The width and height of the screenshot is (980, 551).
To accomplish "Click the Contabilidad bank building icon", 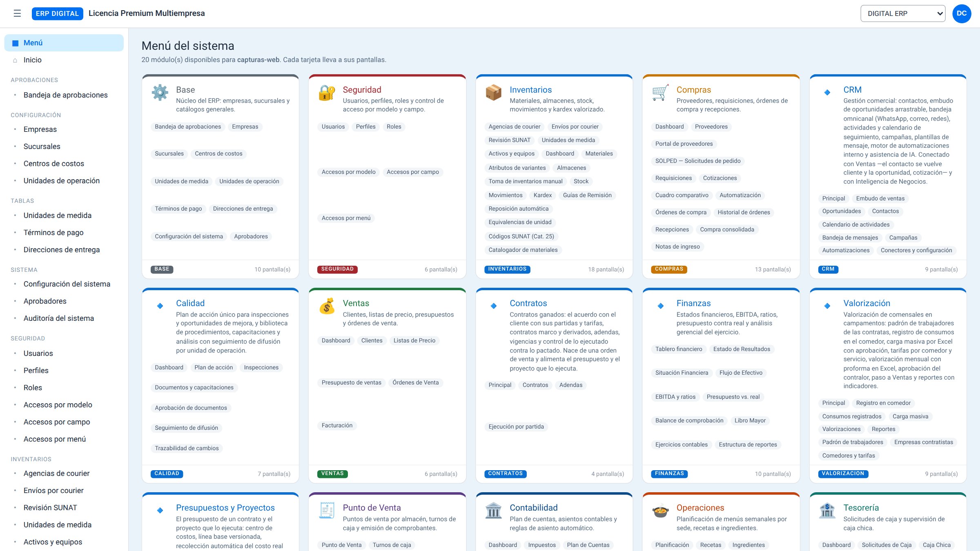I will [x=494, y=511].
